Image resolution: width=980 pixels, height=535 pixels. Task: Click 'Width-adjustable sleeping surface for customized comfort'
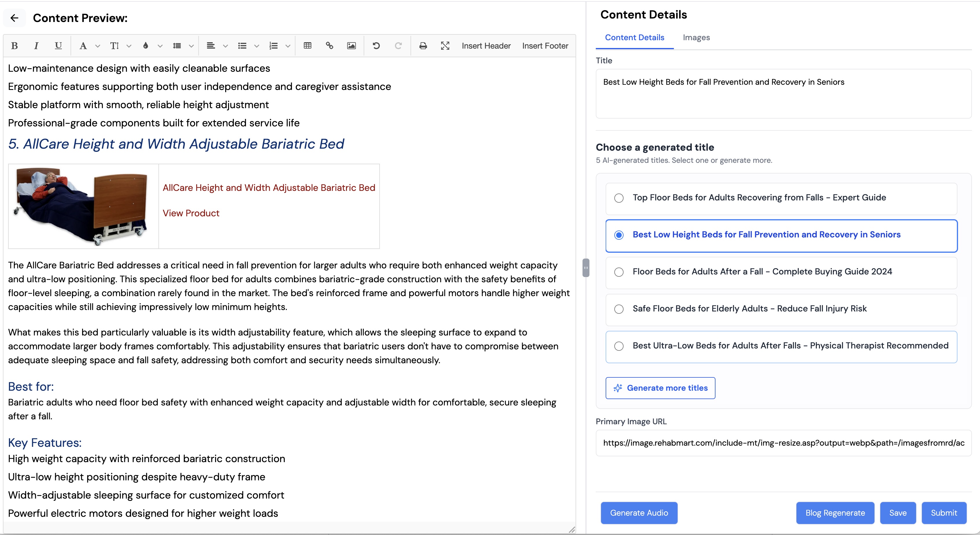146,495
